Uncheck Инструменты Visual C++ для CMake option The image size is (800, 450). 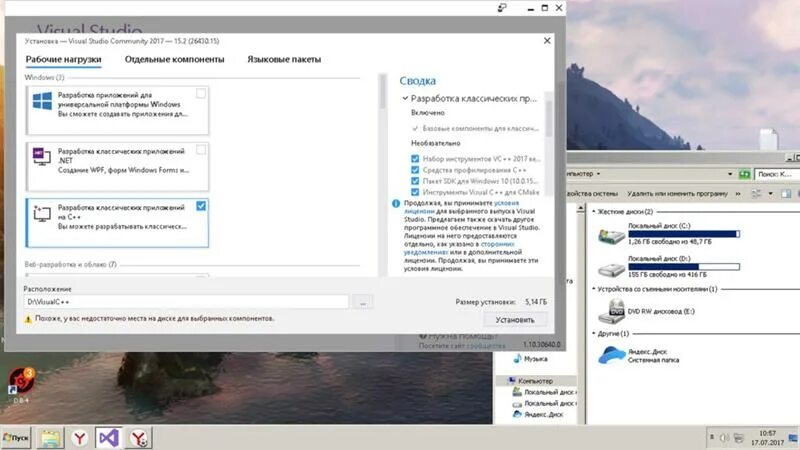415,192
